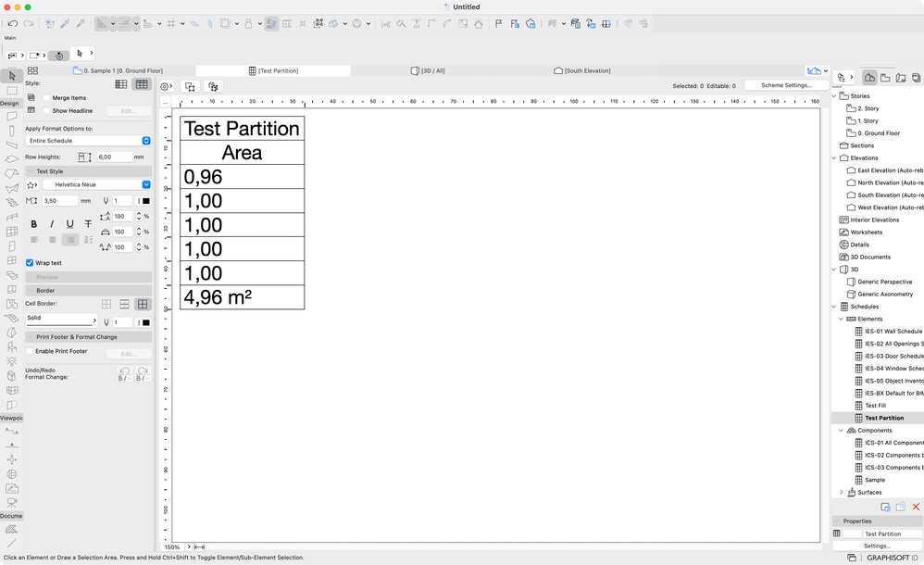
Task: Collapse the Text Style section
Action: (x=30, y=171)
